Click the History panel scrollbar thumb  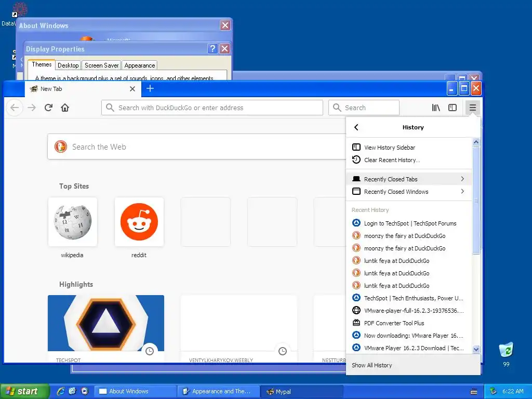pos(476,200)
